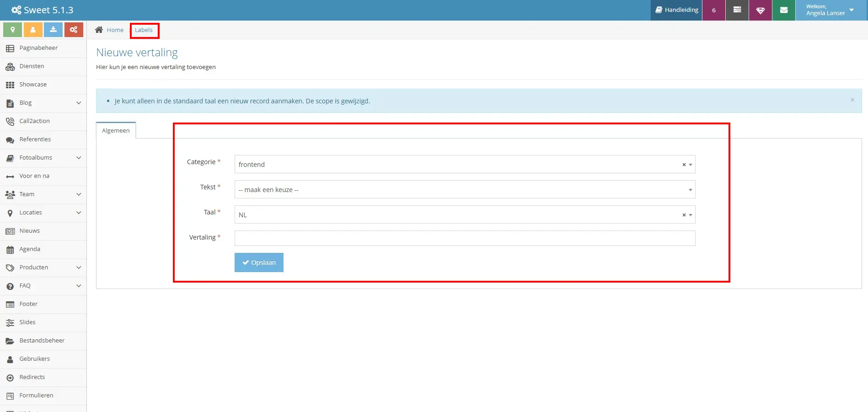Click the red gears settings icon button

click(74, 30)
